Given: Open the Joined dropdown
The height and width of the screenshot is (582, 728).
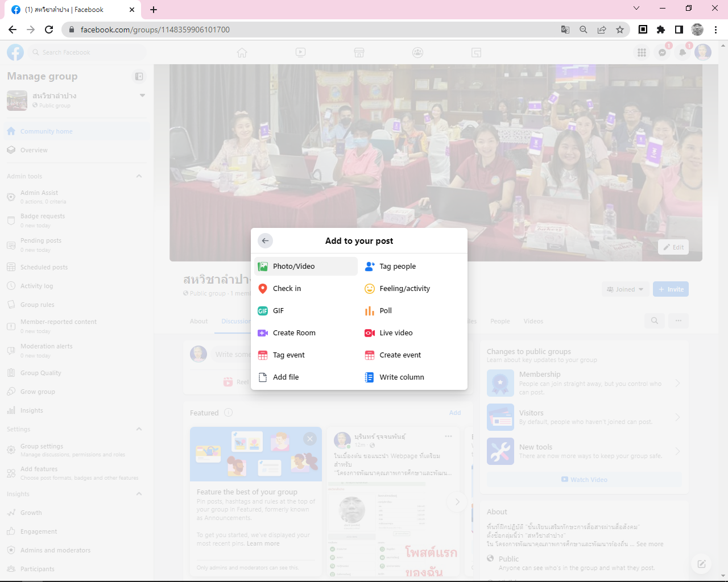Looking at the screenshot, I should coord(626,289).
